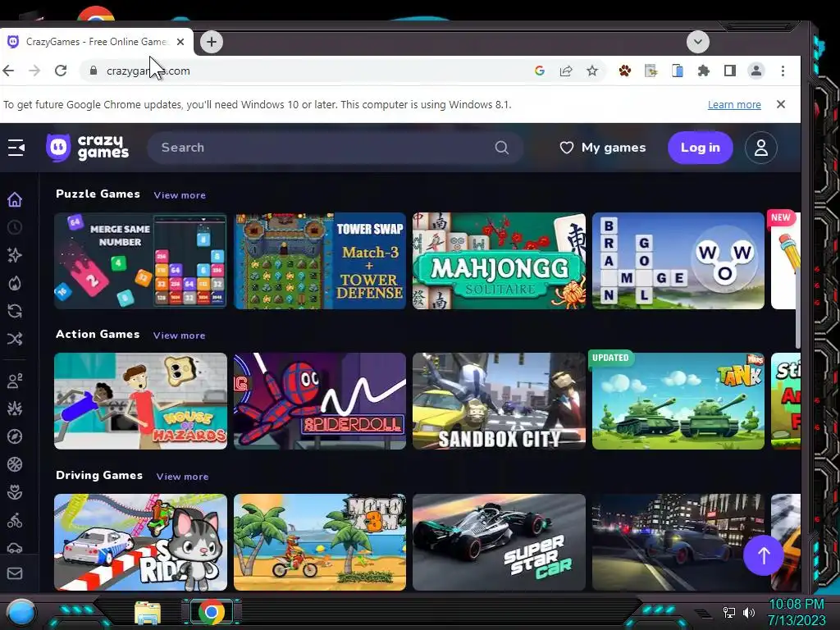Click Chrome icon in taskbar

(x=212, y=612)
